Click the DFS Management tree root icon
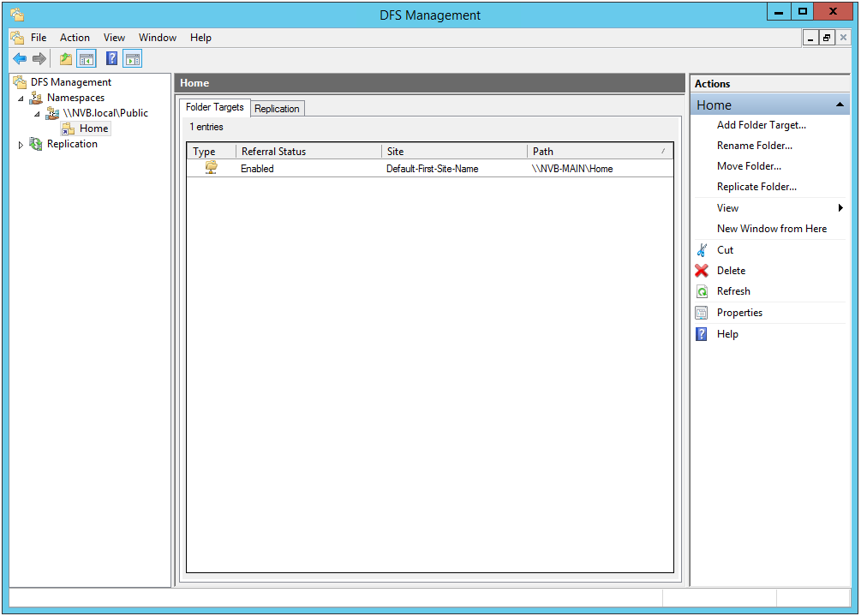Viewport: 861px width, 616px height. click(x=21, y=81)
